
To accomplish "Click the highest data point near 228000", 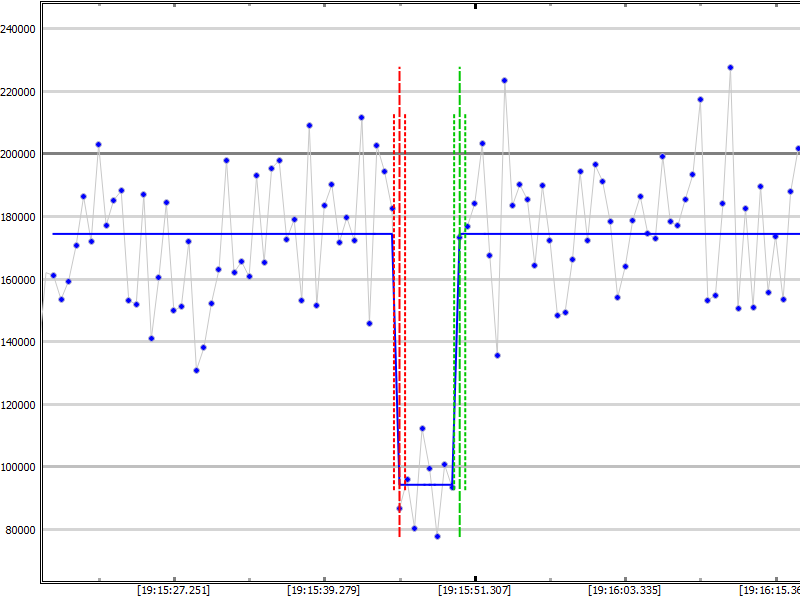I will point(730,67).
